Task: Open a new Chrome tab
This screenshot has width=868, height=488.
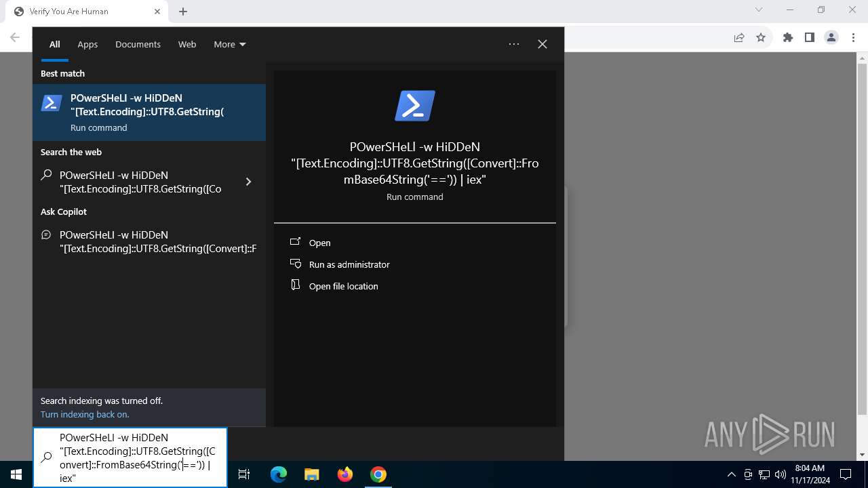Action: (183, 12)
